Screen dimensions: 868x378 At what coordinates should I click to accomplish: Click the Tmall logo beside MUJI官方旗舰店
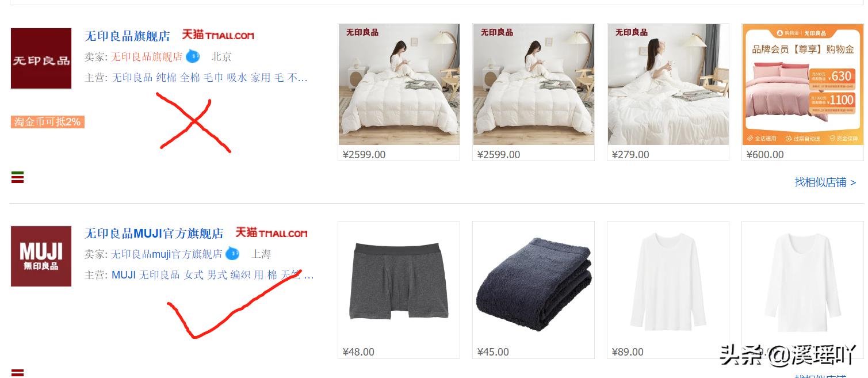tap(272, 232)
